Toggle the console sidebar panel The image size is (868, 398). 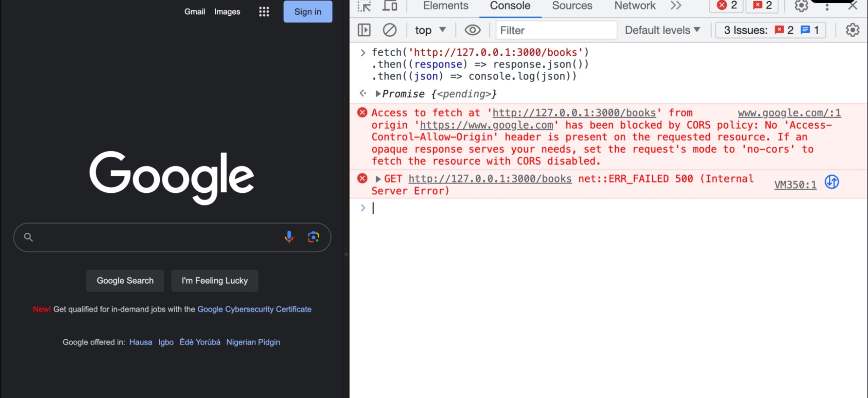coord(364,30)
